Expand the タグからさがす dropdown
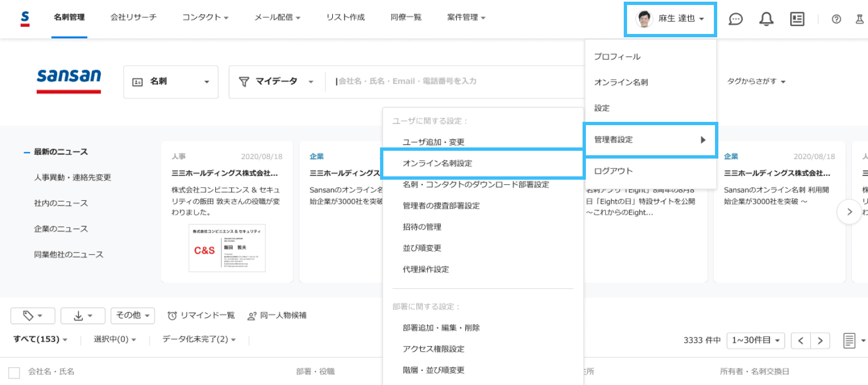 (756, 81)
